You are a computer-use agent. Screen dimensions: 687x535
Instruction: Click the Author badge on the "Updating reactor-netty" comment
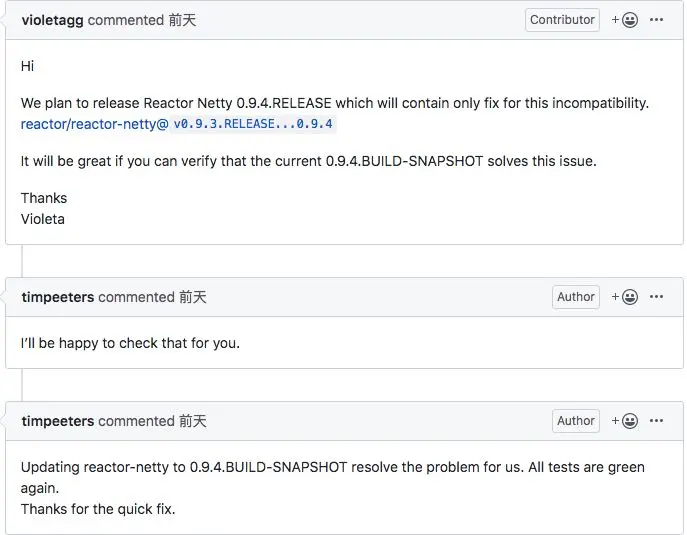pos(575,421)
